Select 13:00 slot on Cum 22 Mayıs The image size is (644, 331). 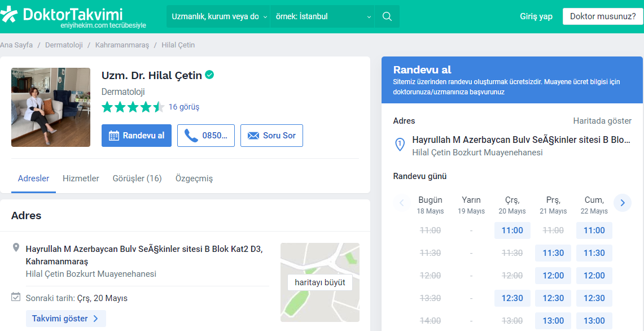(x=594, y=321)
